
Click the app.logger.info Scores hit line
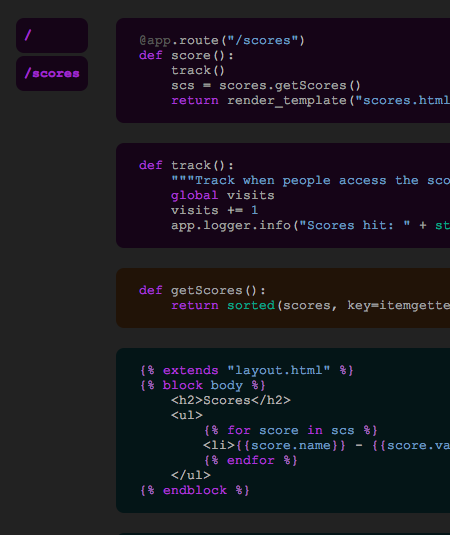click(310, 226)
